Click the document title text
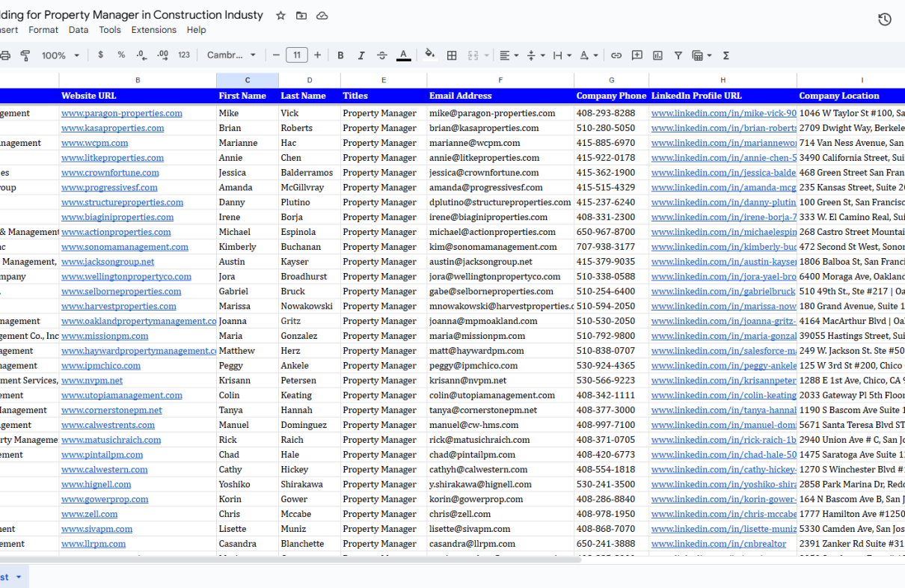 (132, 15)
